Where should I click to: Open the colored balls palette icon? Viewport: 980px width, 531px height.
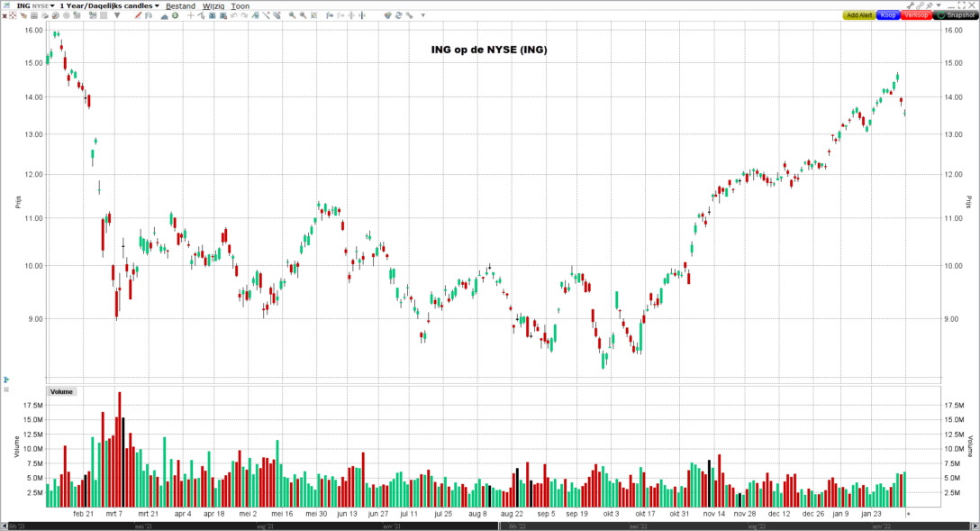387,15
